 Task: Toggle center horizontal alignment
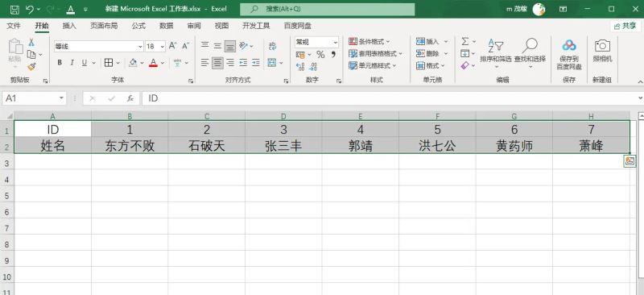217,63
